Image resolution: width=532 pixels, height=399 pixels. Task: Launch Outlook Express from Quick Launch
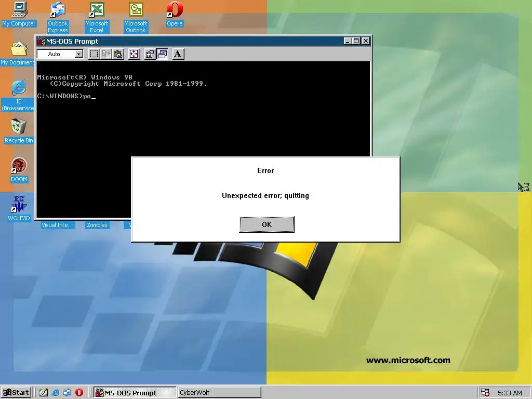[x=67, y=393]
